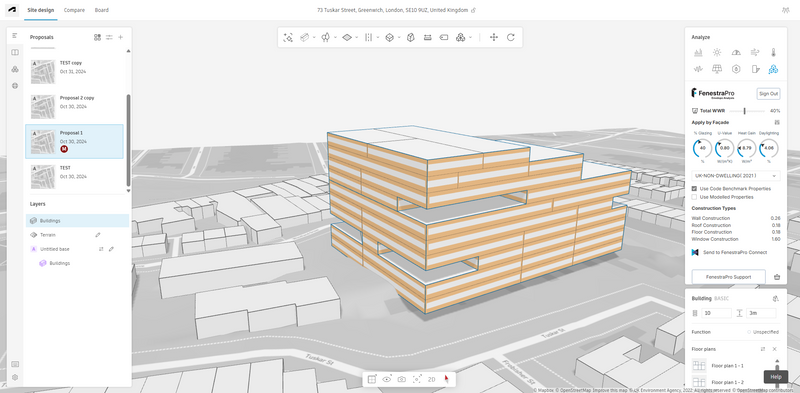Open proposals filter settings icon

[x=109, y=37]
